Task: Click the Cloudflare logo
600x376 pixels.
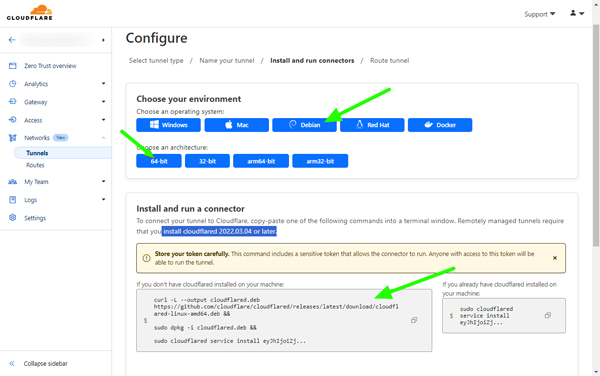Action: click(29, 13)
